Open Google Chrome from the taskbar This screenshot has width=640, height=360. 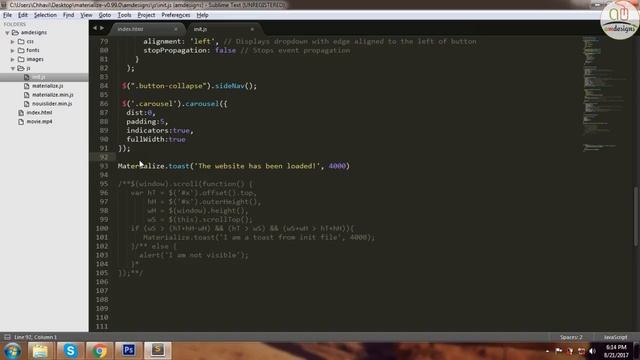pyautogui.click(x=99, y=351)
